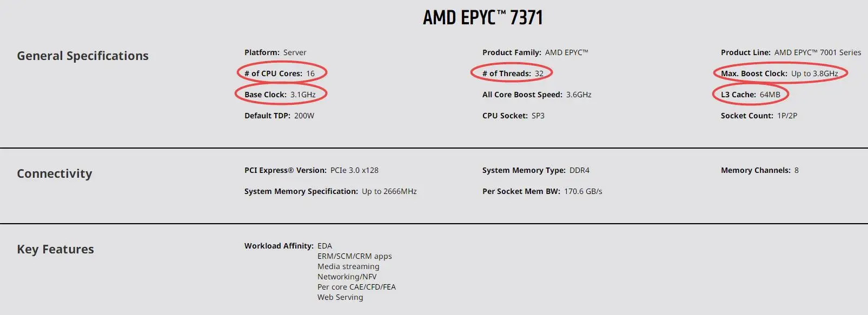
Task: Select the Connectivity section heading
Action: click(x=55, y=173)
